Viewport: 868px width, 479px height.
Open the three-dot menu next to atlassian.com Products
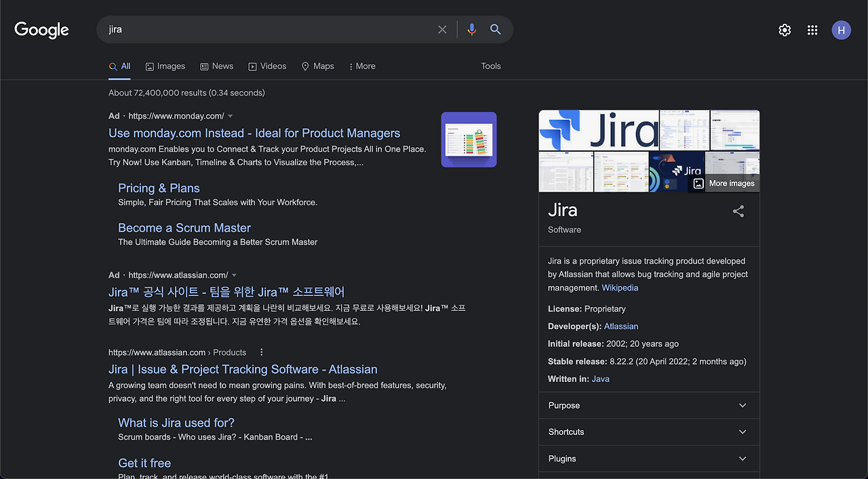pyautogui.click(x=261, y=352)
